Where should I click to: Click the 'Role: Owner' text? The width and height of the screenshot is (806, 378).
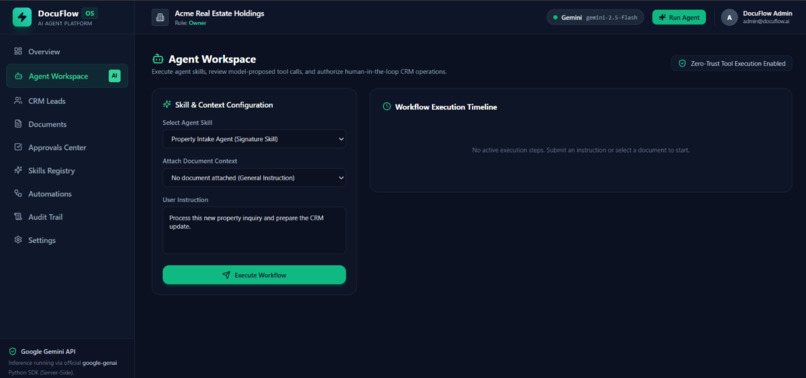pyautogui.click(x=190, y=23)
